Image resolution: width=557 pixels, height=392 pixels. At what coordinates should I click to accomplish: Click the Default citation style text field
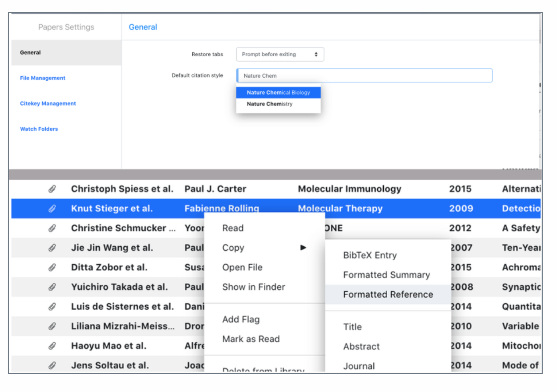[364, 76]
